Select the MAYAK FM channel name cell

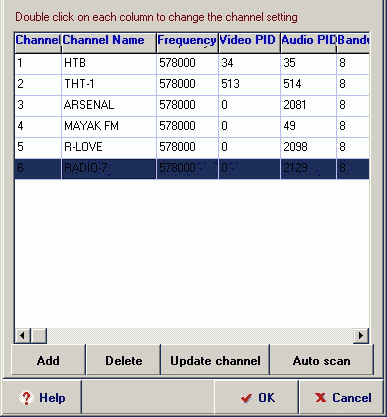(x=109, y=126)
